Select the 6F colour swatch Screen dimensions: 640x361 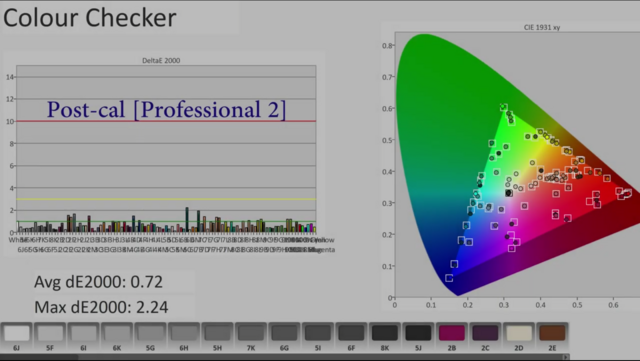[x=351, y=333]
